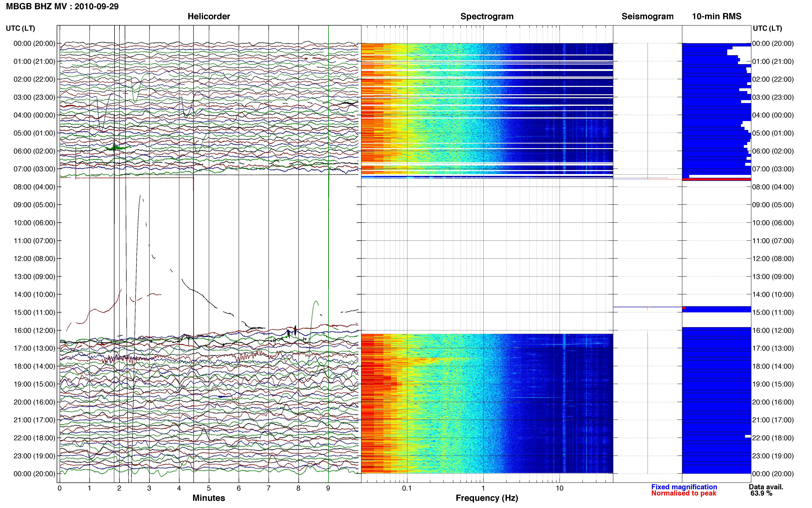Click the '10-min RMS' panel heading
Image resolution: width=812 pixels, height=508 pixels.
[717, 16]
